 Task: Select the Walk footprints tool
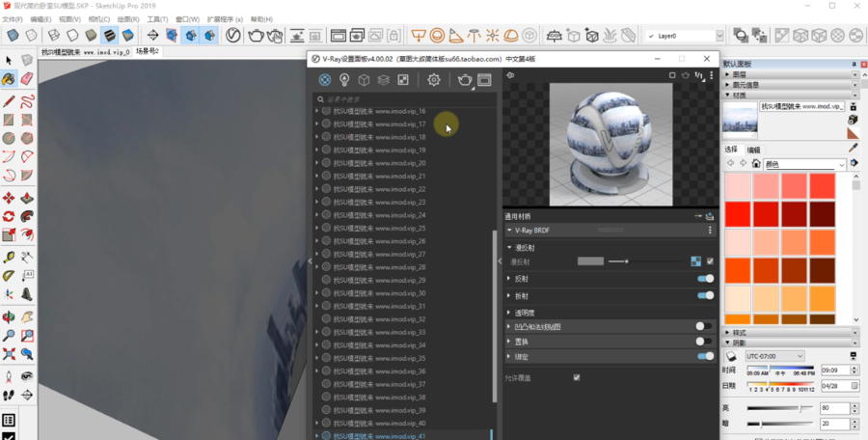coord(9,395)
